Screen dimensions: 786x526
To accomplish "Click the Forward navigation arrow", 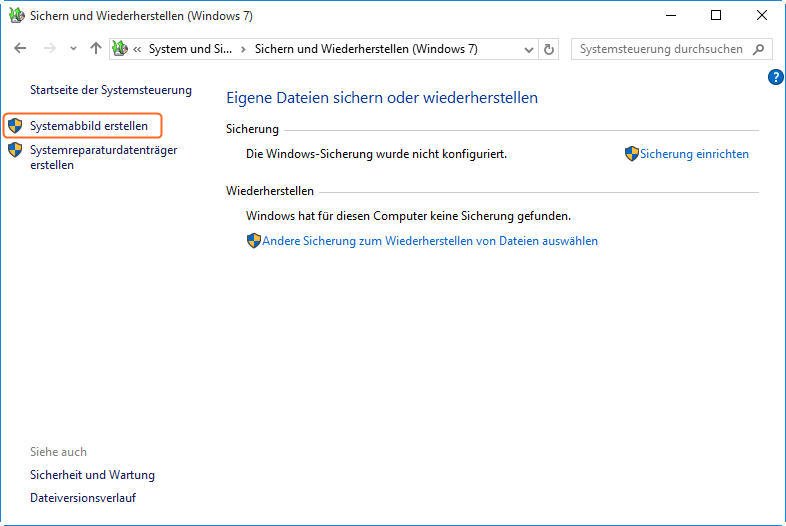I will click(x=49, y=49).
